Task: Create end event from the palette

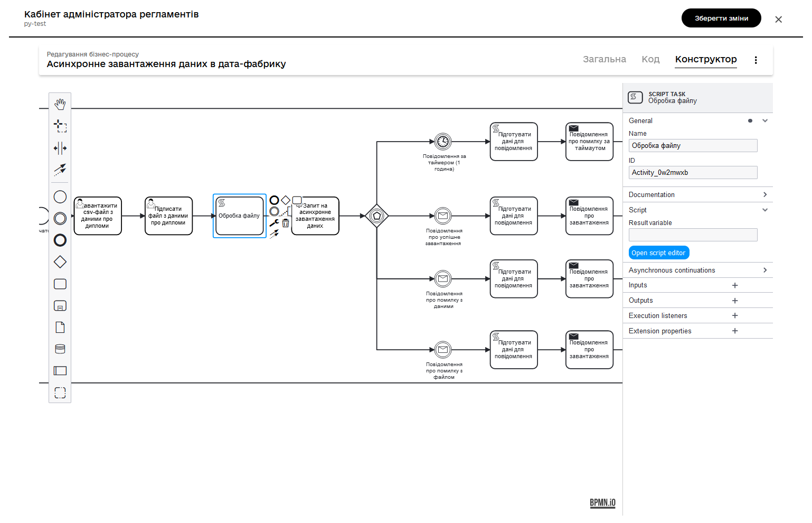Action: point(60,240)
